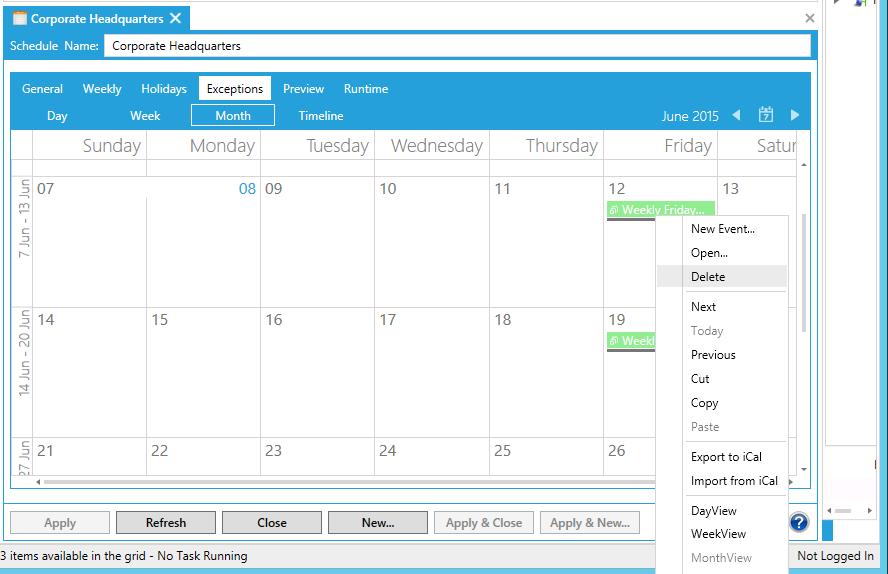This screenshot has width=888, height=574.
Task: Click the previous month arrow icon
Action: coord(737,115)
